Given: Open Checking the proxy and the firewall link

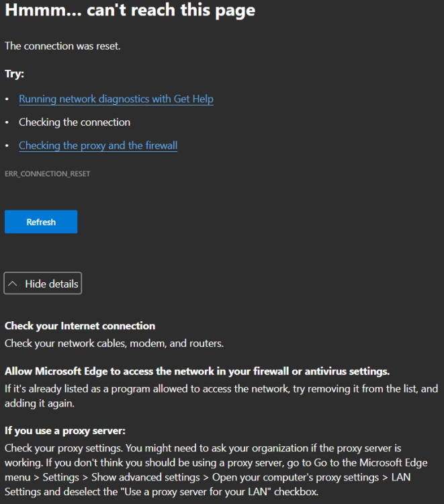Looking at the screenshot, I should pos(98,146).
